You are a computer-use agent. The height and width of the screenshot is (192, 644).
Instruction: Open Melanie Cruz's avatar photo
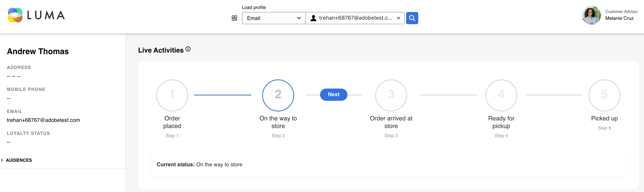(x=591, y=15)
